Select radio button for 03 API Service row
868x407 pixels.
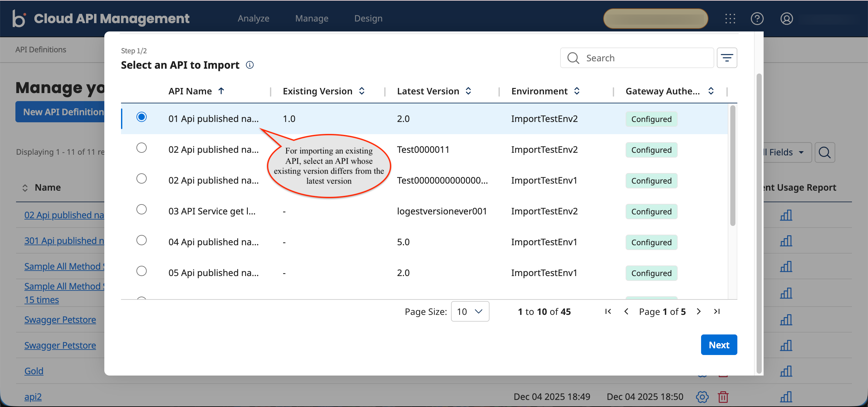142,210
